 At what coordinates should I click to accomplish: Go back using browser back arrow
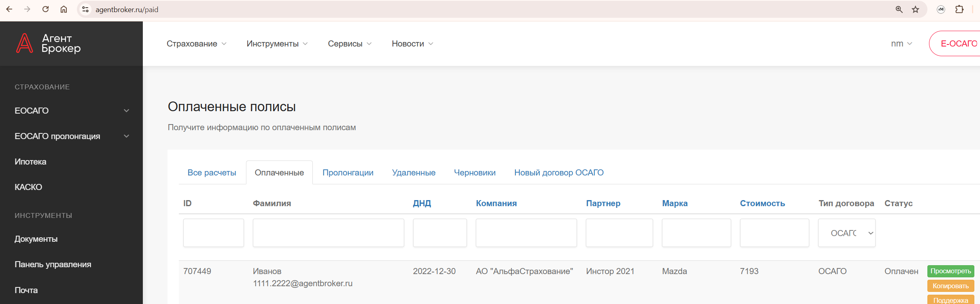9,9
